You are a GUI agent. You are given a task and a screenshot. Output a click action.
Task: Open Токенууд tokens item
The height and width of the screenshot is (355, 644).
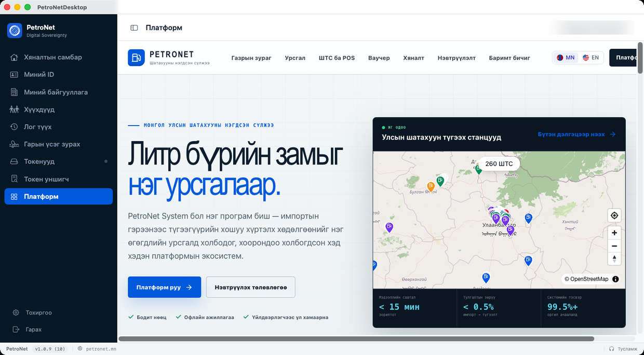[59, 161]
